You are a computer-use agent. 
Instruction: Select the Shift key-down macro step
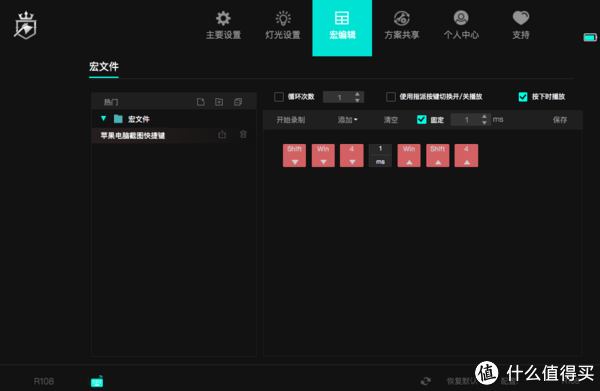tap(294, 155)
